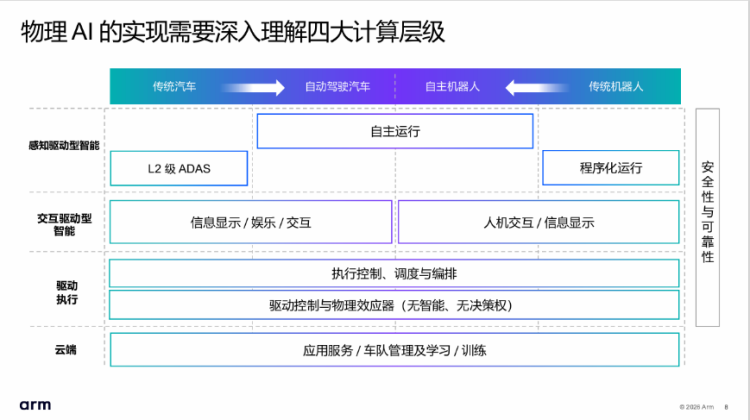The height and width of the screenshot is (420, 750).
Task: Select the 传统机器人 header label
Action: (x=615, y=87)
